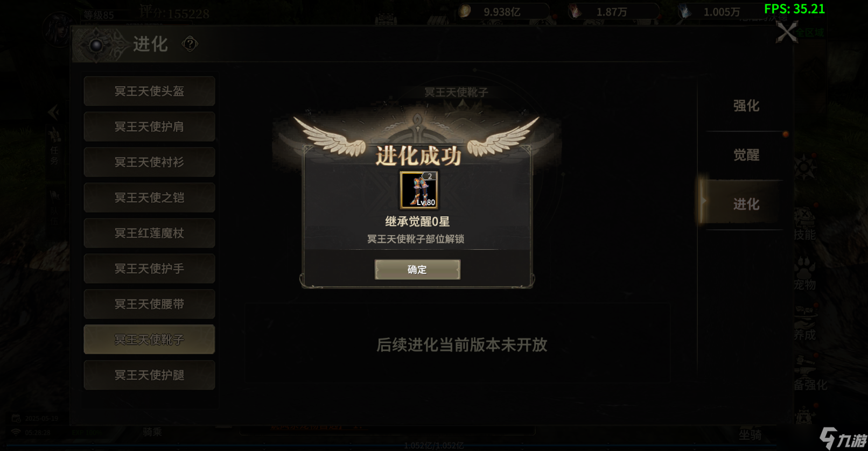Viewport: 868px width, 451px height.
Task: Switch to the 强化 tab
Action: pyautogui.click(x=746, y=105)
